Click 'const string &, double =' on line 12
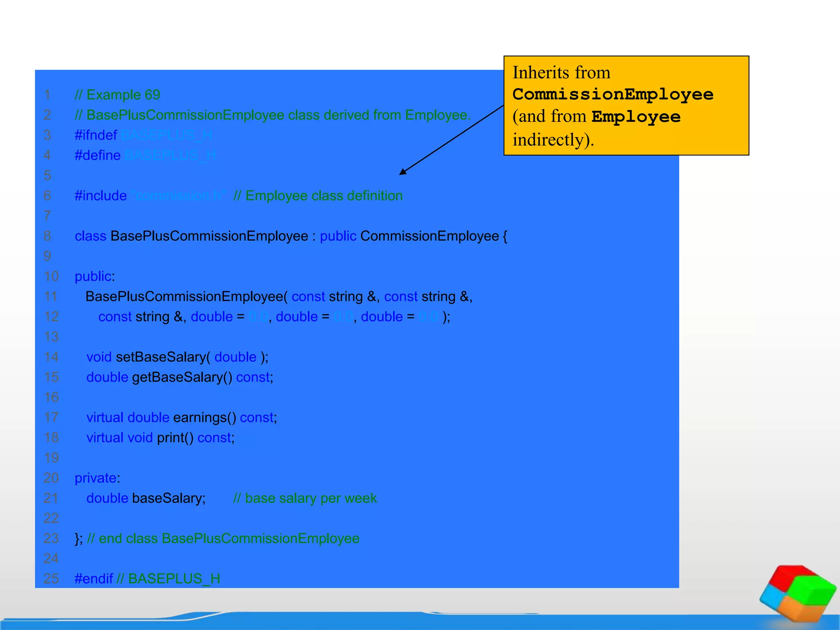 pyautogui.click(x=171, y=317)
